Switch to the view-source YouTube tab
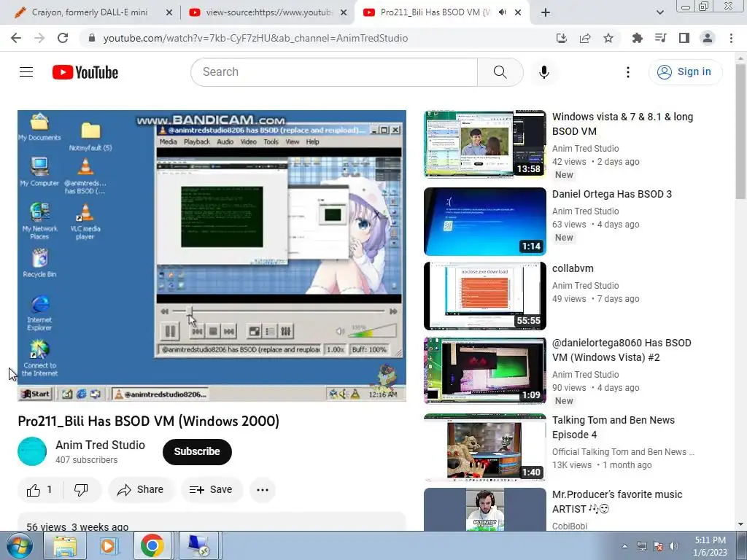 click(x=267, y=12)
